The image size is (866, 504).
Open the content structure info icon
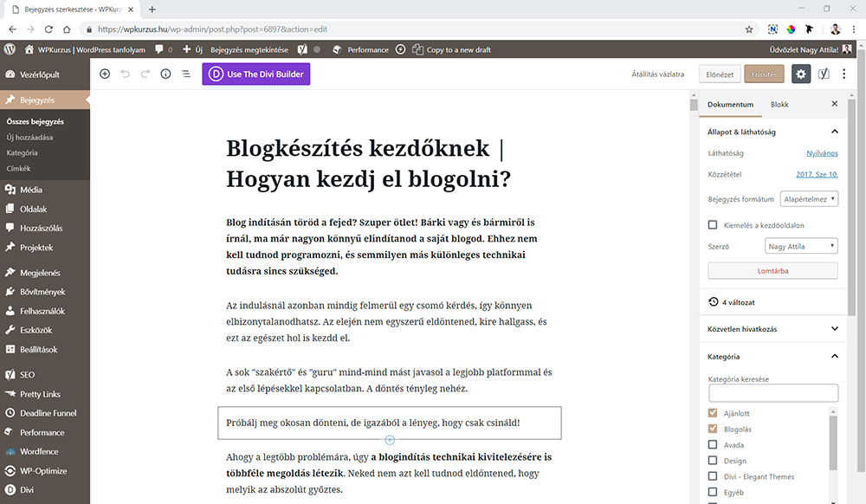point(164,74)
